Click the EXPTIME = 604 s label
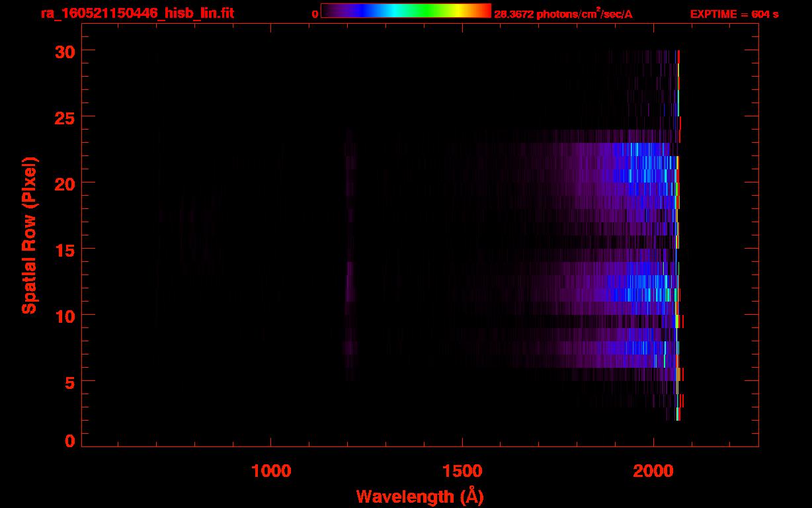 click(734, 14)
